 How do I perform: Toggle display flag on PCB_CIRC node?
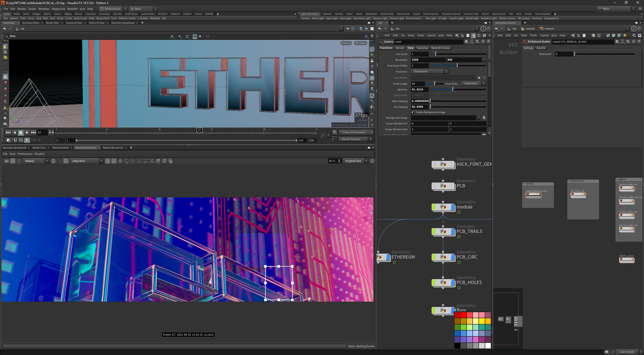tap(453, 257)
